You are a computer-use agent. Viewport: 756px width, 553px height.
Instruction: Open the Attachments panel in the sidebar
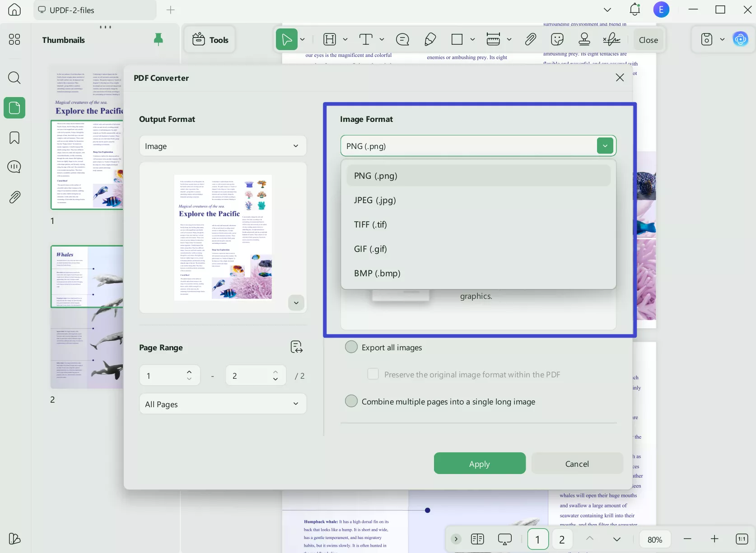coord(14,197)
